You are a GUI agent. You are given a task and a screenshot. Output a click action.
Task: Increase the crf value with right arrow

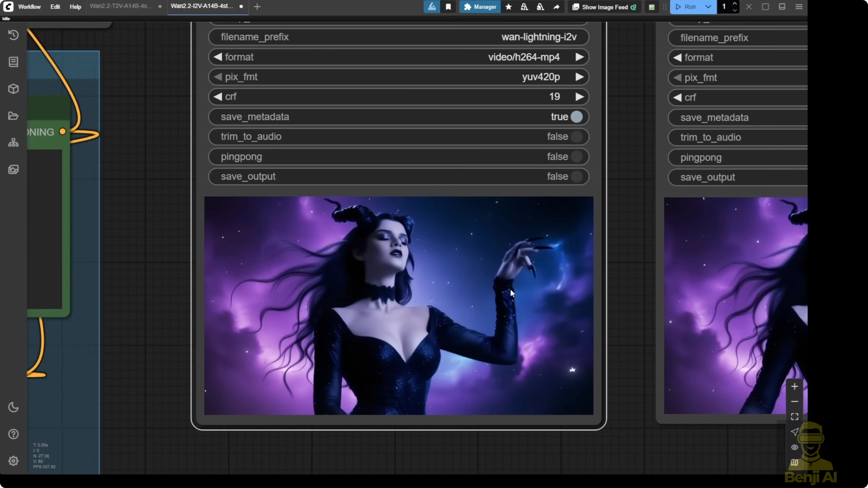pyautogui.click(x=579, y=97)
